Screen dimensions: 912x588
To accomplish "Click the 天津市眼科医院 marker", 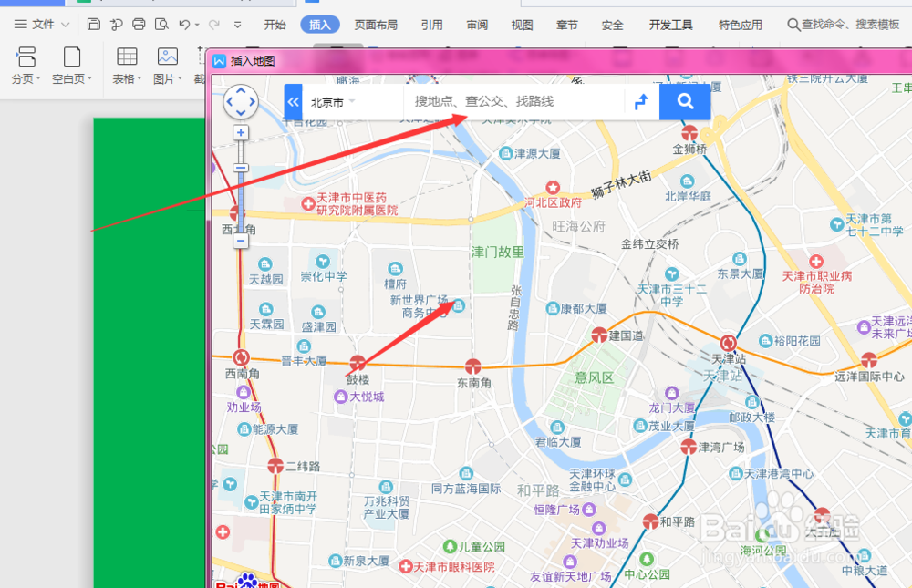I will coord(406,566).
